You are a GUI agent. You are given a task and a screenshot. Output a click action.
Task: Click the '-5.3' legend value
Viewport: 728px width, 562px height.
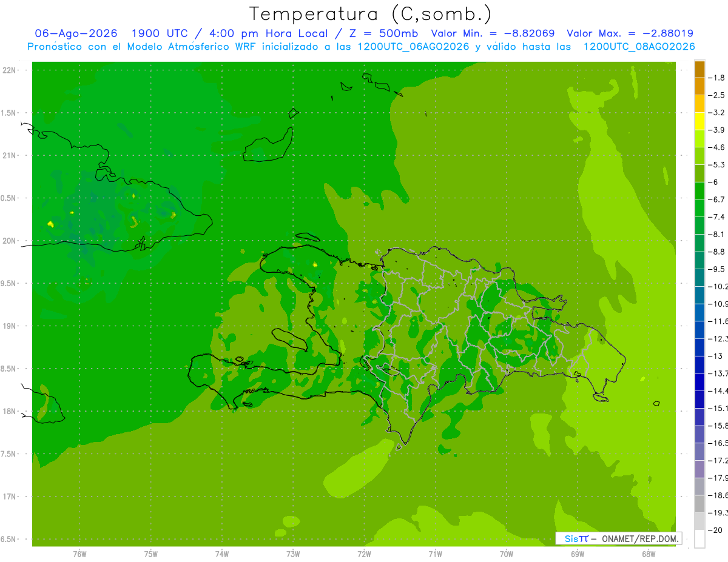[x=718, y=165]
